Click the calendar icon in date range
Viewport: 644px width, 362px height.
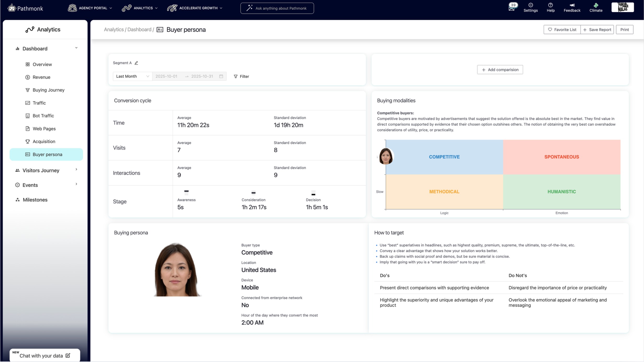221,76
